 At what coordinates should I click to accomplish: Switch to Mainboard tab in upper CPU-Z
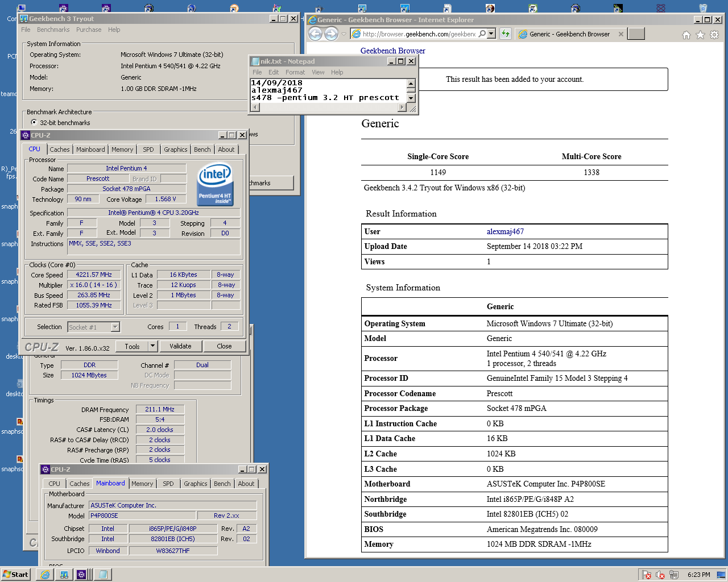pos(90,149)
